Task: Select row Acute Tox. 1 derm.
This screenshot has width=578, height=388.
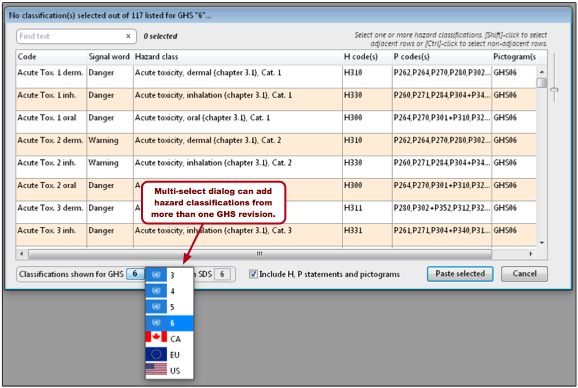Action: tap(276, 76)
